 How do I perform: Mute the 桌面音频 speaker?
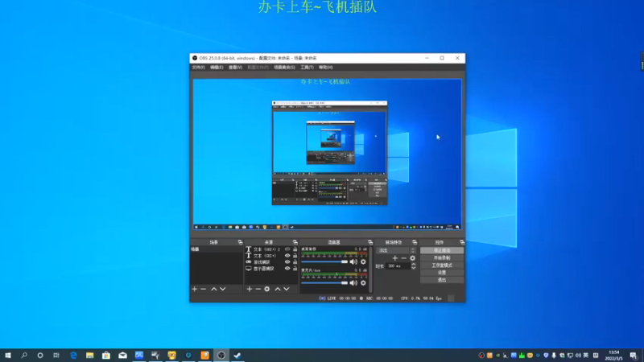click(353, 261)
